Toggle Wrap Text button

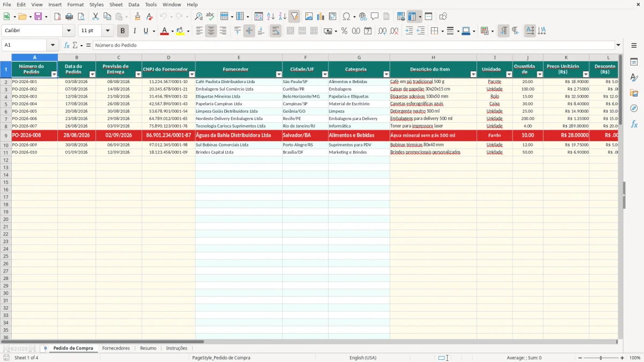[x=275, y=31]
